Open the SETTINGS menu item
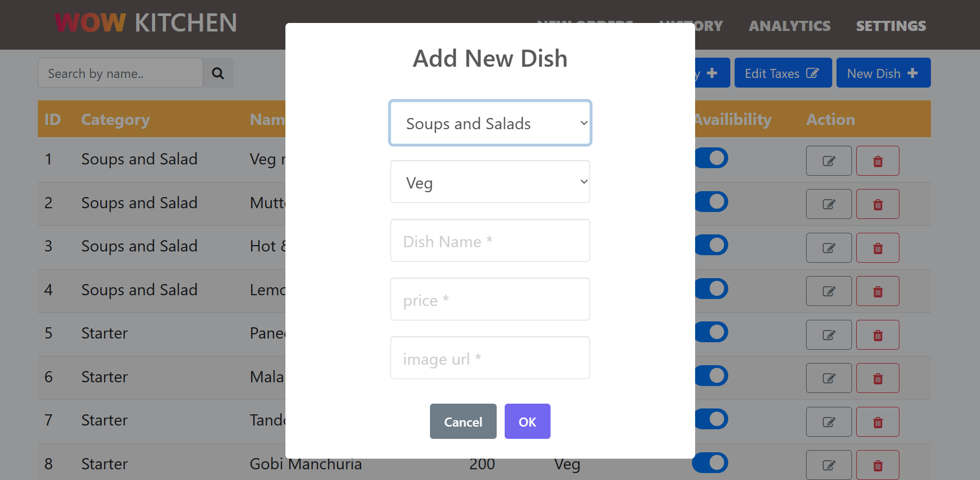This screenshot has width=980, height=480. tap(890, 25)
